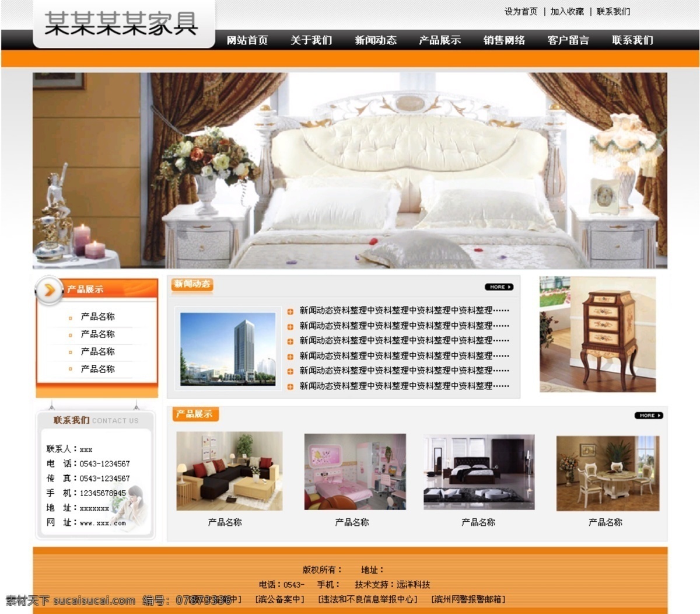The height and width of the screenshot is (614, 700).
Task: Click the plus icon of the last news row
Action: click(290, 386)
